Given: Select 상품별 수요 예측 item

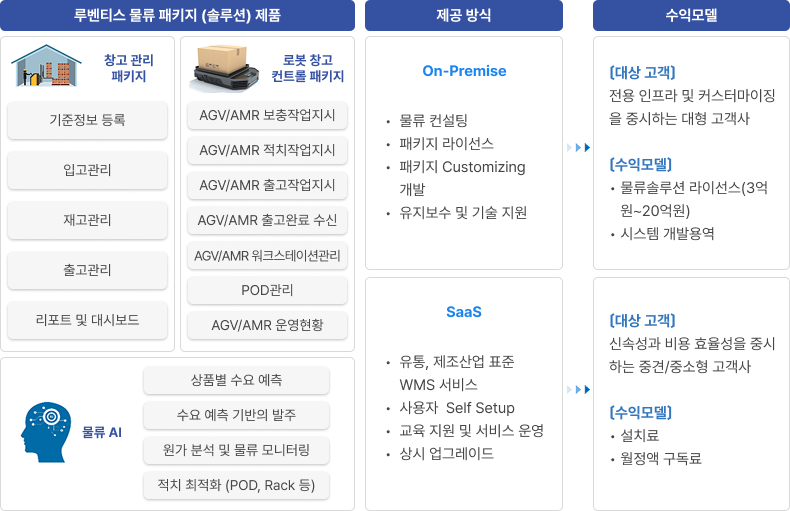Looking at the screenshot, I should tap(236, 380).
